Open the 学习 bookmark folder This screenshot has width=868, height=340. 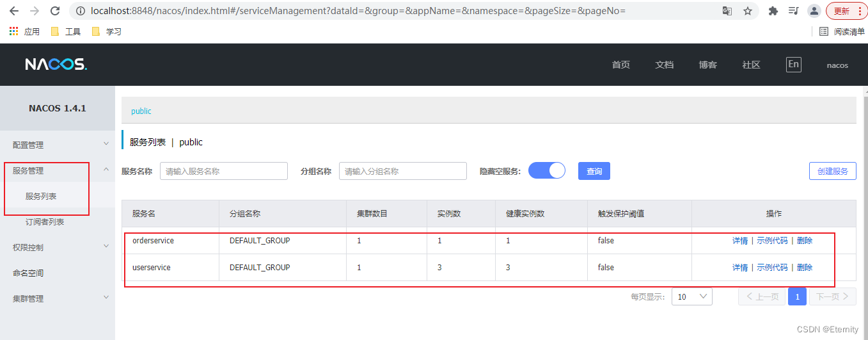(x=106, y=31)
